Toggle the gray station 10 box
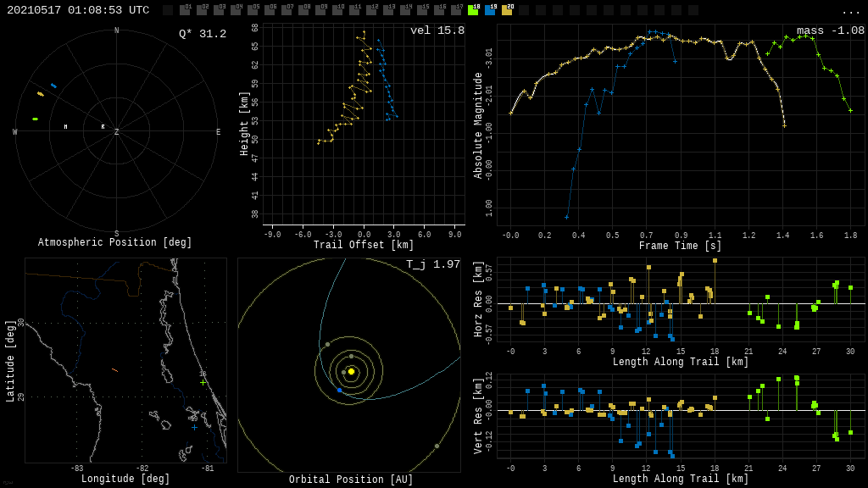This screenshot has height=488, width=868. pyautogui.click(x=337, y=10)
